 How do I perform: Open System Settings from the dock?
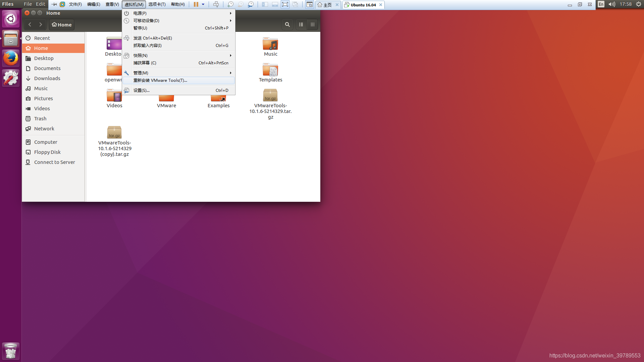click(x=11, y=78)
